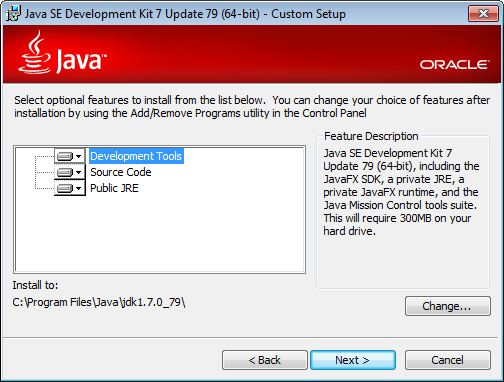
Task: Click the drive icon beside Development Tools
Action: click(x=65, y=156)
